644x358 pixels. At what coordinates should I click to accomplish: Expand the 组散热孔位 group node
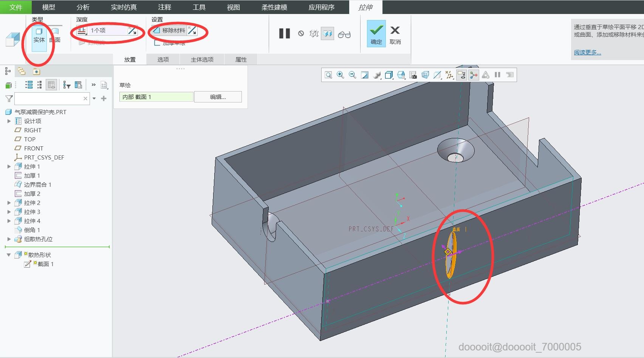[9, 239]
